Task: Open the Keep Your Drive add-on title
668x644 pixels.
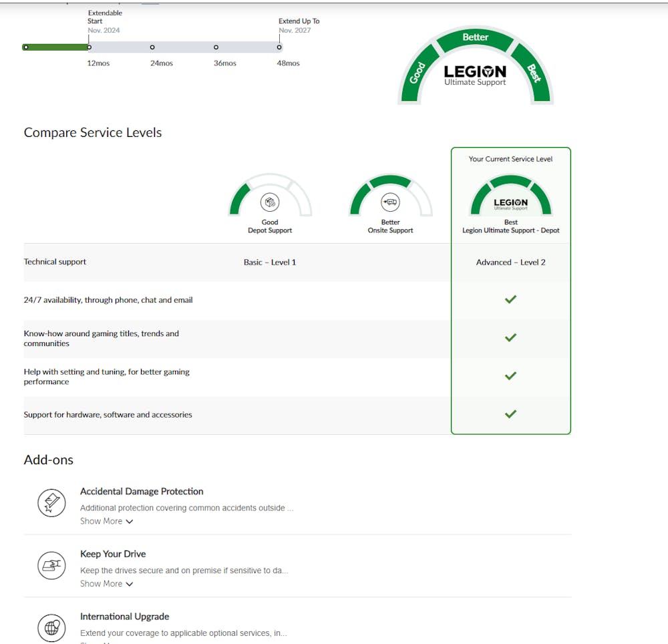Action: pos(113,554)
